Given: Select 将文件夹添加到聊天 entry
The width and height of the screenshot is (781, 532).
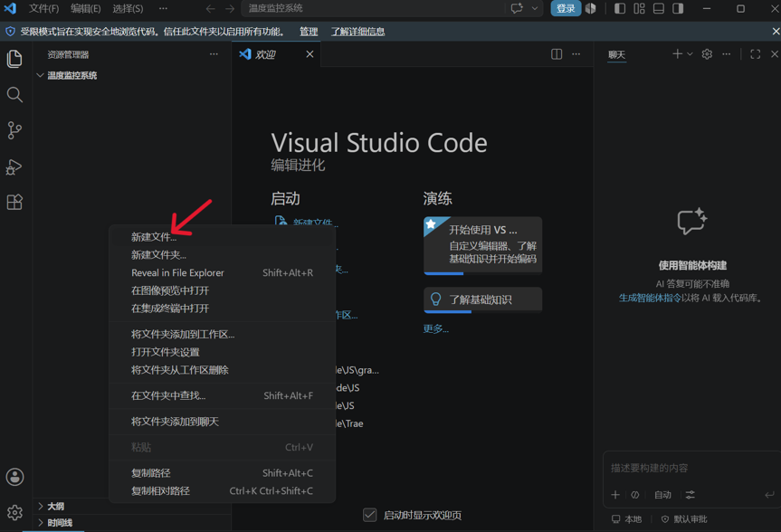Looking at the screenshot, I should (x=222, y=422).
